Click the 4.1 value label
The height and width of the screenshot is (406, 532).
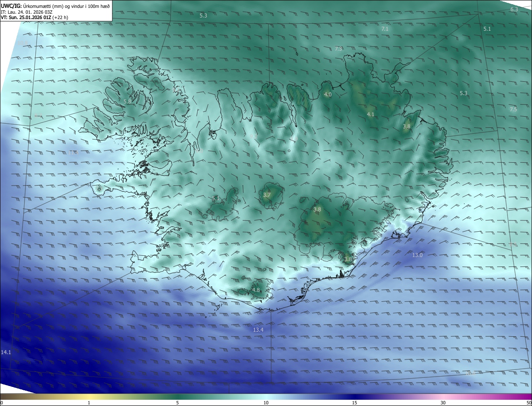pos(371,114)
